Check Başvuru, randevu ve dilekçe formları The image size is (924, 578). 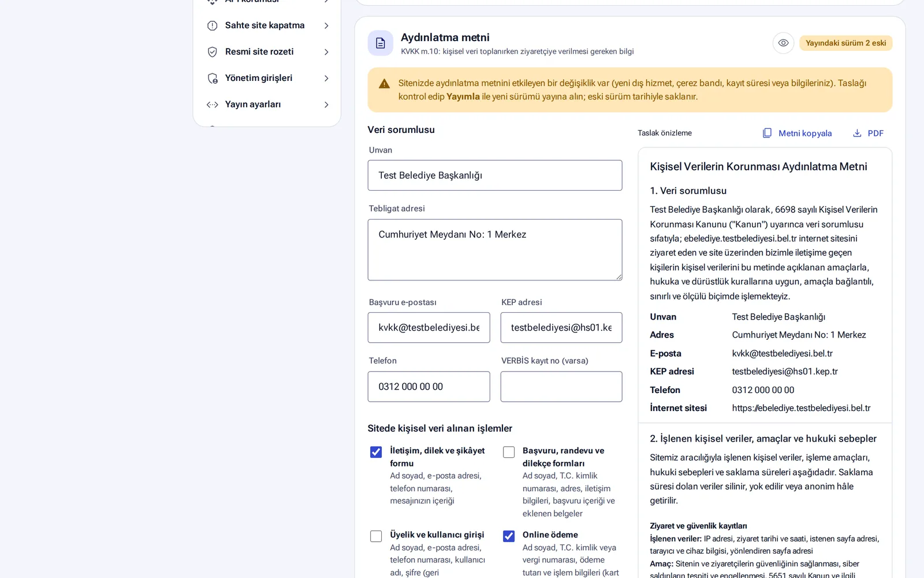509,452
